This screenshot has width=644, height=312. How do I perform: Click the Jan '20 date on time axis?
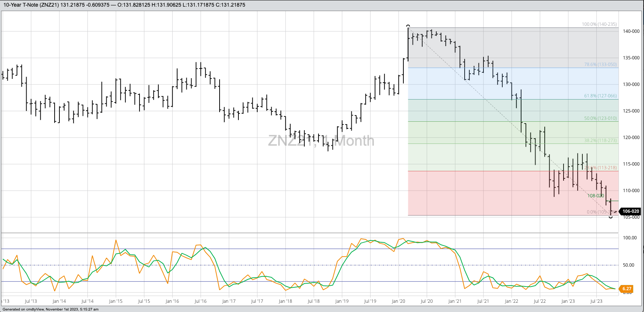(x=398, y=301)
